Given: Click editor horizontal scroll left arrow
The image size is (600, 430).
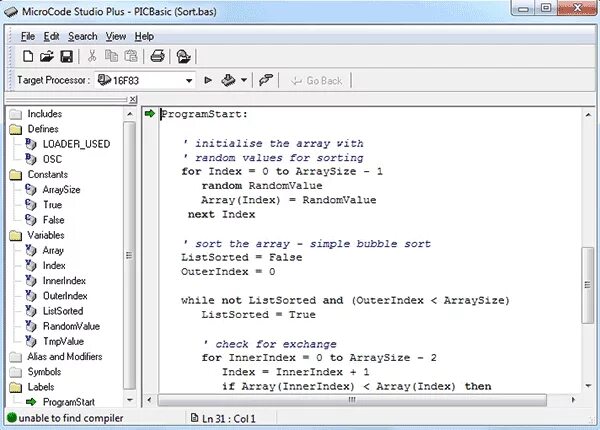Looking at the screenshot, I should click(x=149, y=400).
